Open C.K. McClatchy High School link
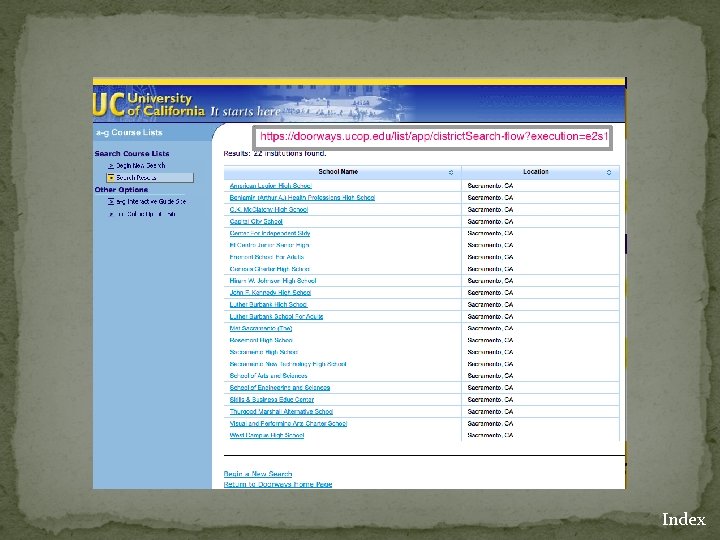The width and height of the screenshot is (720, 540). click(269, 209)
